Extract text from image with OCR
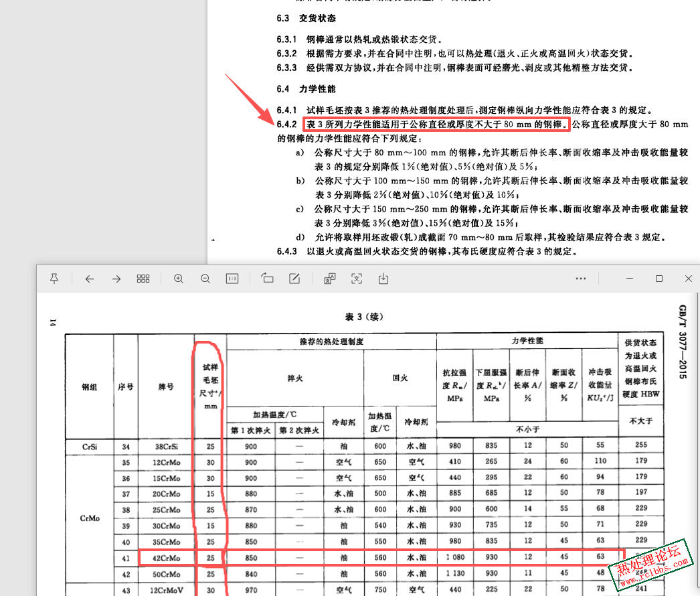The height and width of the screenshot is (596, 700). [x=357, y=279]
